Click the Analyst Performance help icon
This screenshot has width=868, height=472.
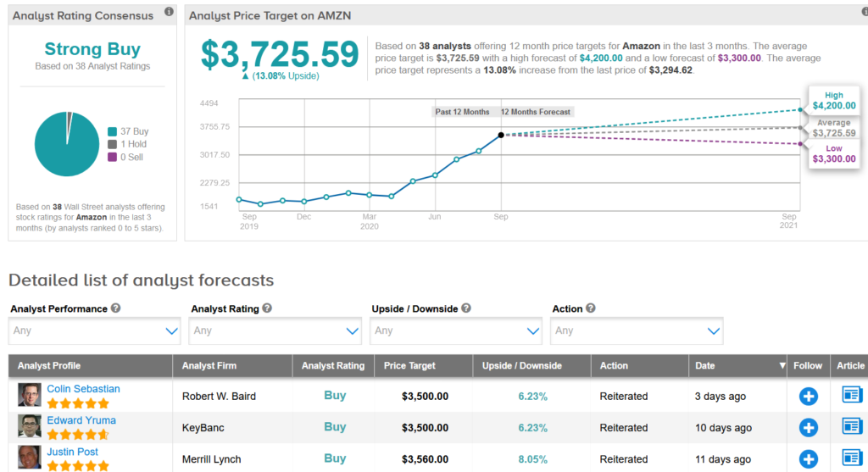115,308
